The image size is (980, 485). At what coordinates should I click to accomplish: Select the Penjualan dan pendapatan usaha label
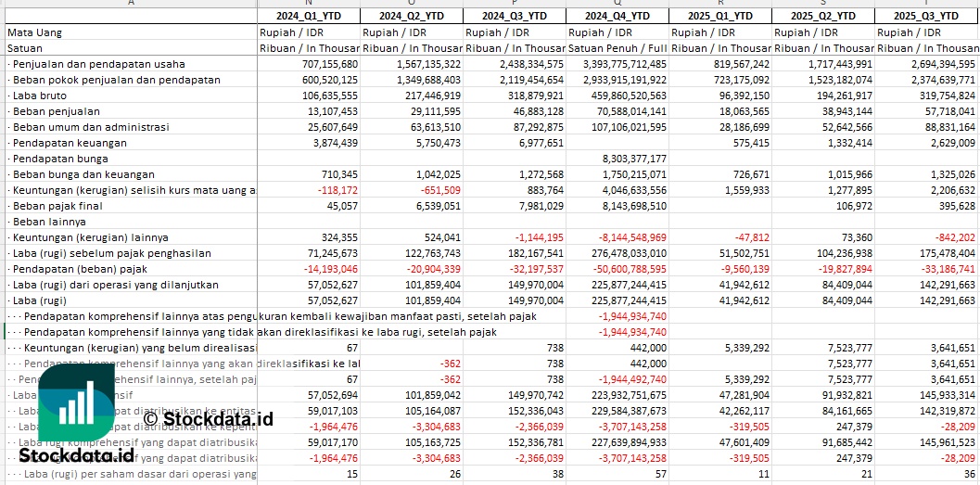pyautogui.click(x=99, y=64)
